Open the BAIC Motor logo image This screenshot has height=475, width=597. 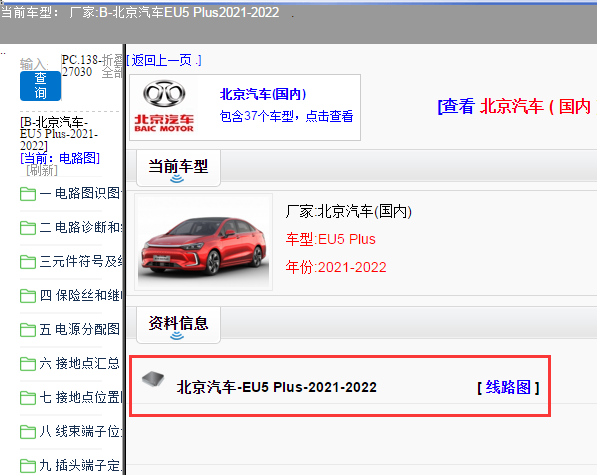[x=164, y=106]
